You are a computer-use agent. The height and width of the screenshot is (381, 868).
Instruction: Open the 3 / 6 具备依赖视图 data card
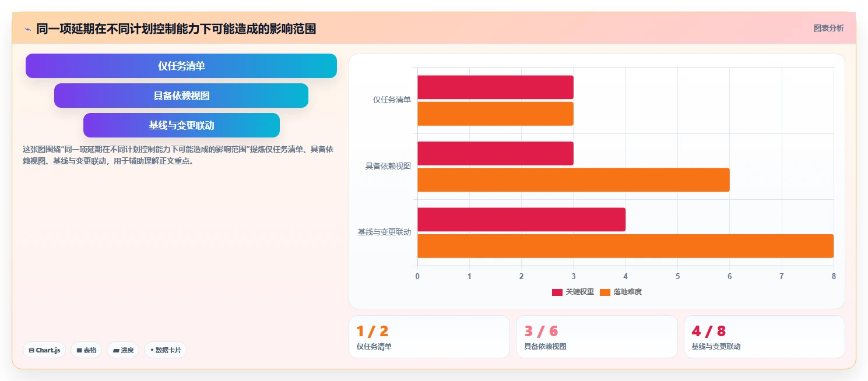tap(597, 337)
